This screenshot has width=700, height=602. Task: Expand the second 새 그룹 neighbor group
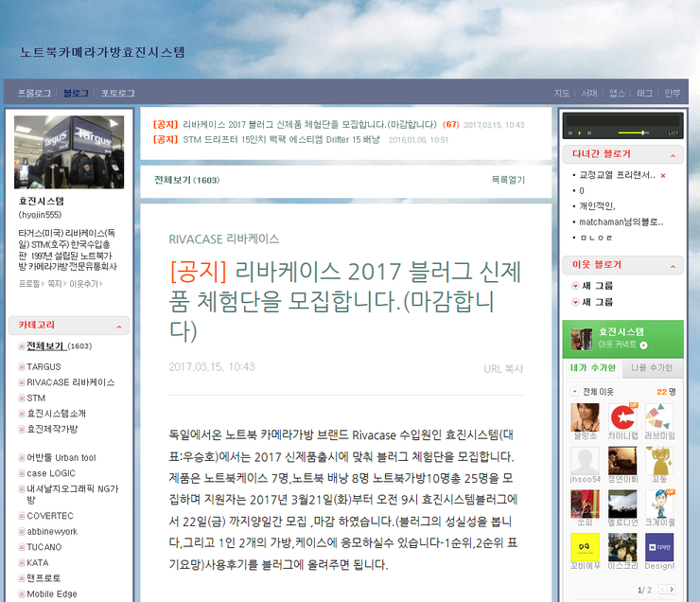[x=575, y=302]
